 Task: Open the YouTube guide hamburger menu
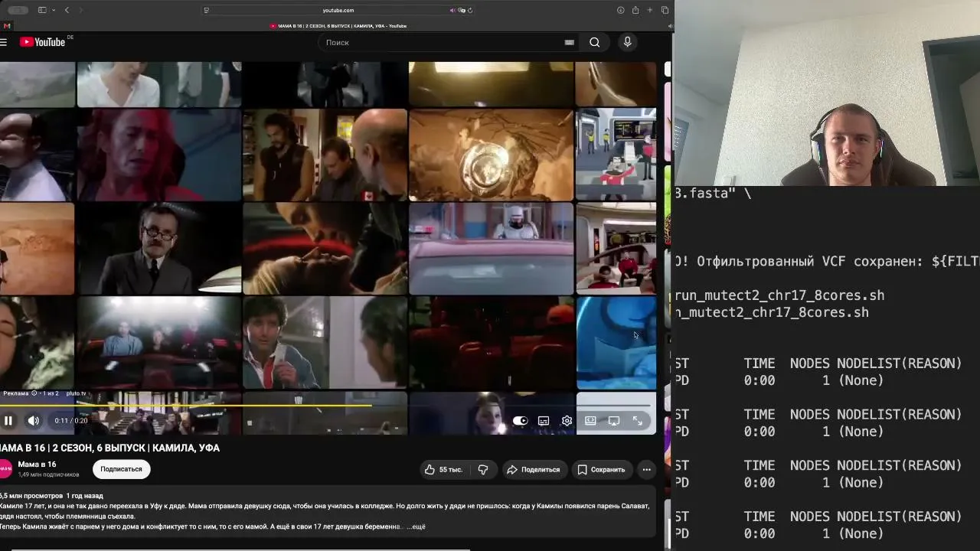(x=4, y=42)
